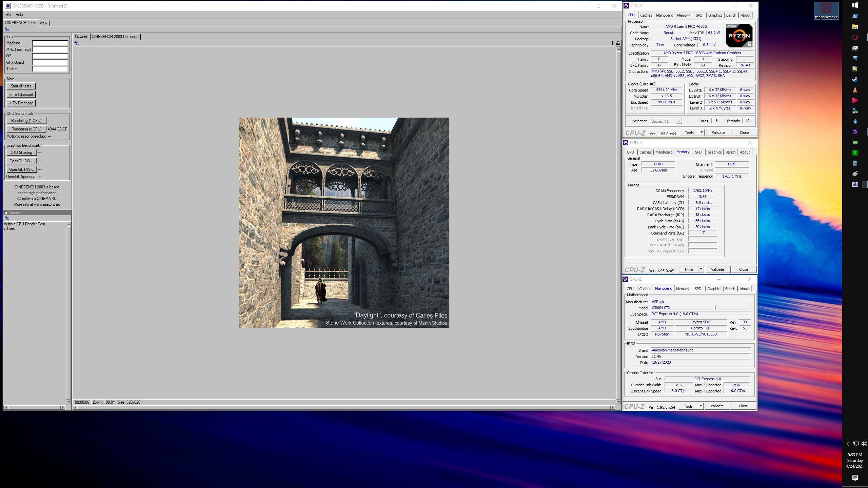Click the move picture crosshair icon
Image resolution: width=868 pixels, height=488 pixels.
click(x=612, y=43)
